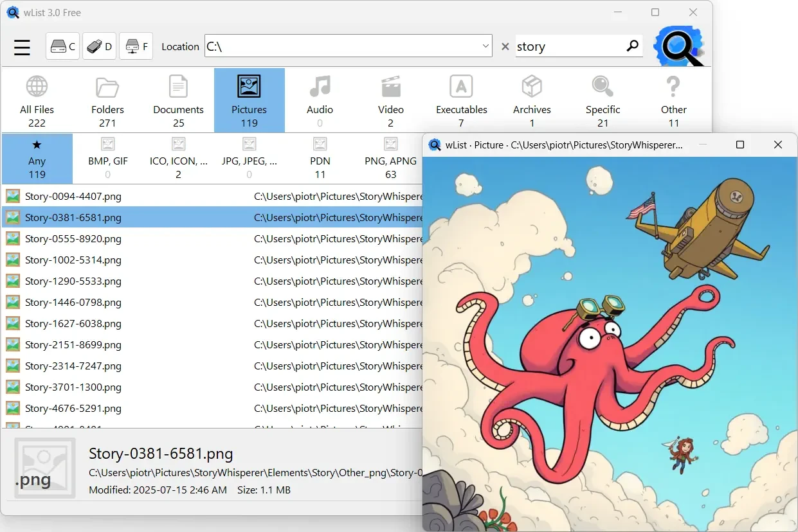Image resolution: width=798 pixels, height=532 pixels.
Task: Select file Story-1446-0798.png
Action: coord(212,302)
